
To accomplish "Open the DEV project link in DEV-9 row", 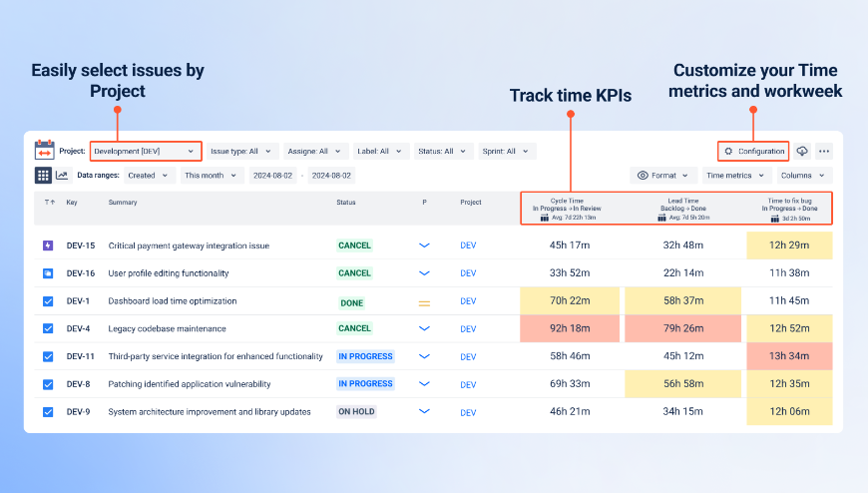I will point(468,413).
